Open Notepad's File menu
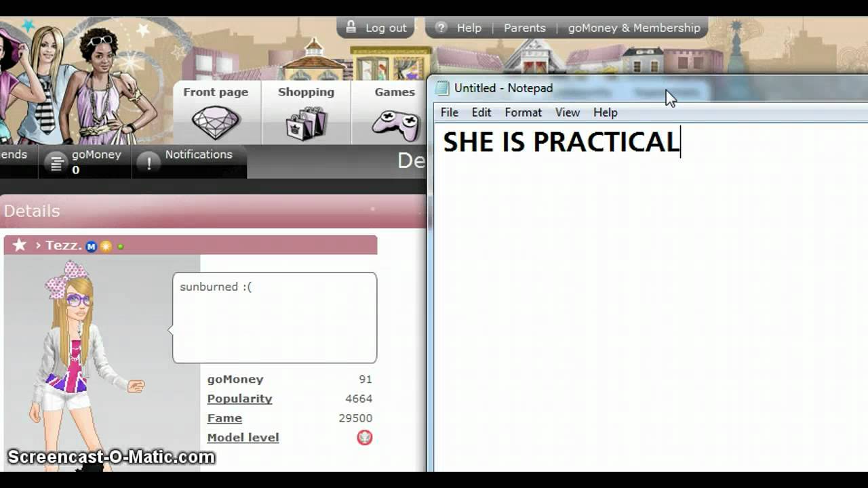The height and width of the screenshot is (488, 868). coord(450,113)
